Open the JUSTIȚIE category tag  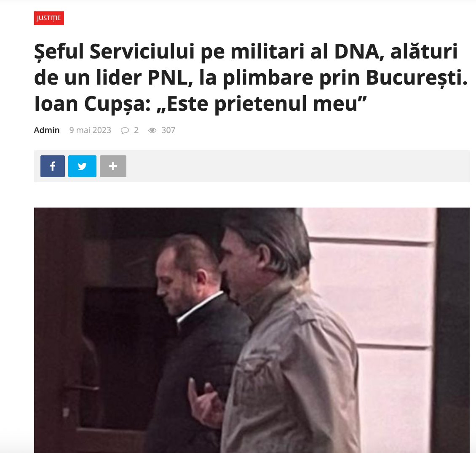[x=49, y=18]
